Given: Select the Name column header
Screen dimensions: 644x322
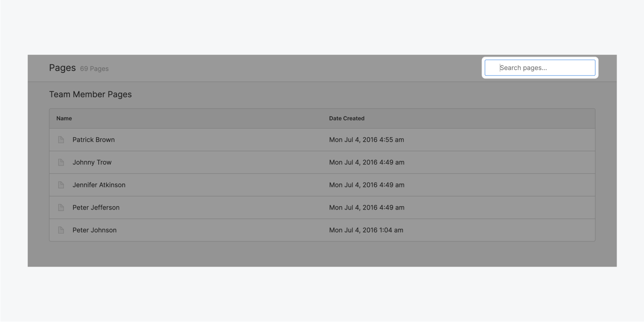Looking at the screenshot, I should point(63,118).
